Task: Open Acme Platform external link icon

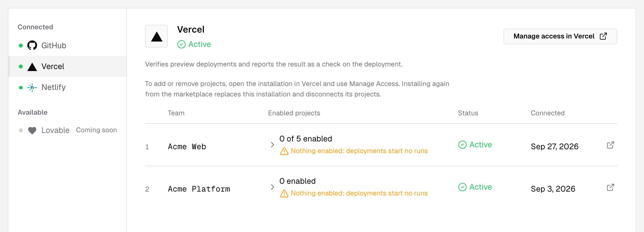Action: 610,187
